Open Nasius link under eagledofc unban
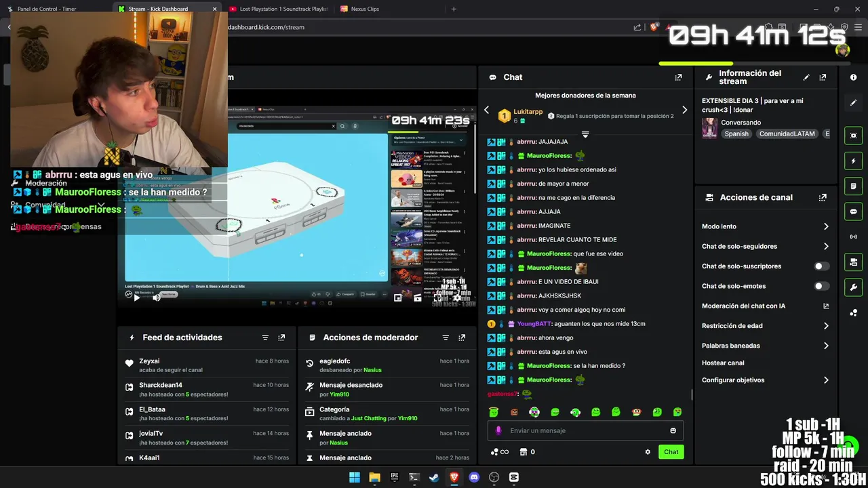Viewport: 868px width, 488px height. (372, 370)
